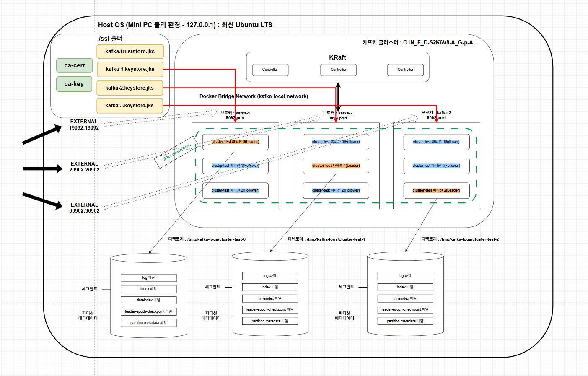Click timeindex 파일 in cluster-test-0 cylinder
Image resolution: width=588 pixels, height=376 pixels.
(148, 300)
